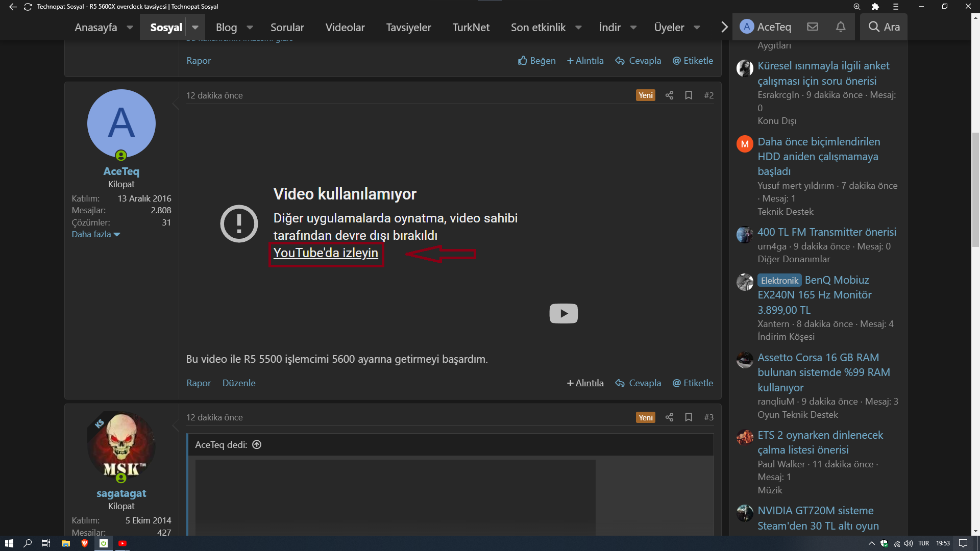
Task: Click the YouTube'da izleyin link
Action: (x=326, y=253)
